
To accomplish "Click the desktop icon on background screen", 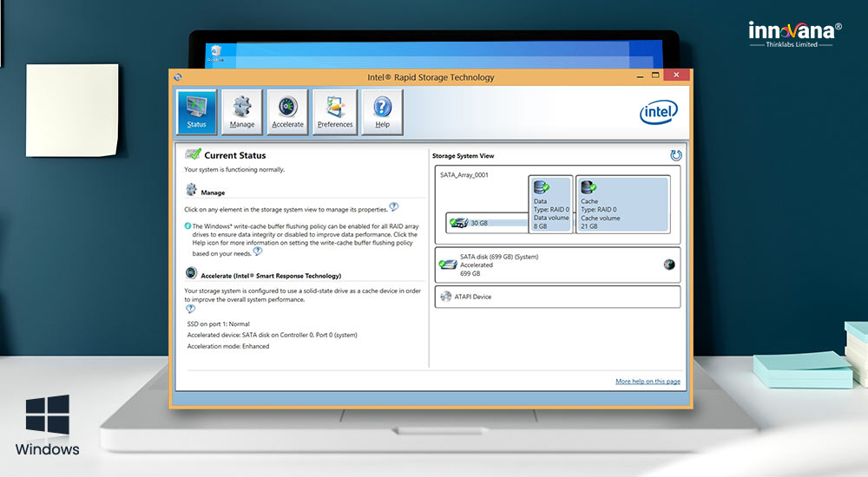I will pyautogui.click(x=214, y=54).
